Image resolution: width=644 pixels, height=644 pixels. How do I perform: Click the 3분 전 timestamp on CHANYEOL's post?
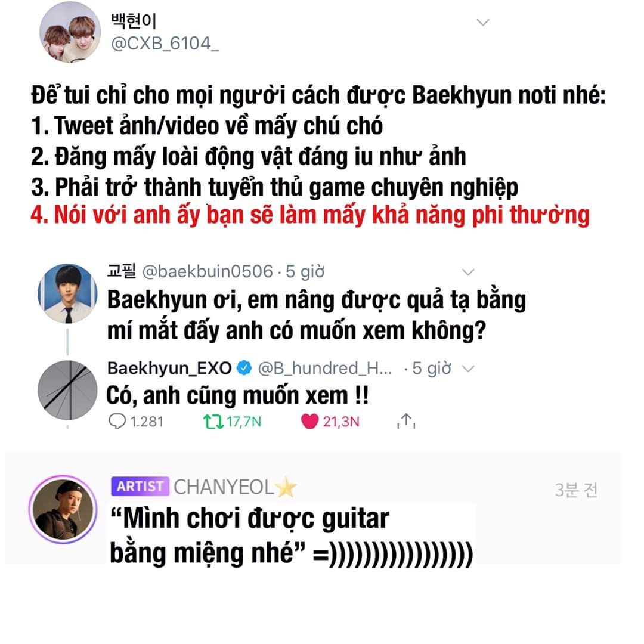576,490
